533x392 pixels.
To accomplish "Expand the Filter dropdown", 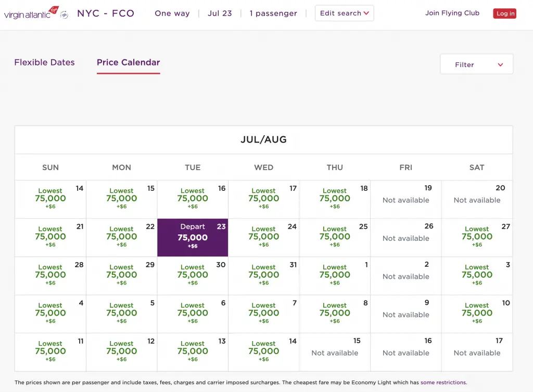I will tap(476, 64).
